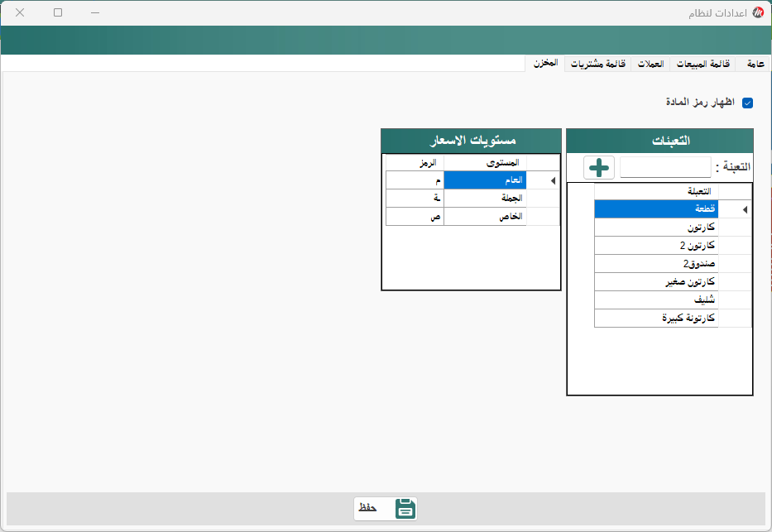Click the التعبئات panel header
The image size is (772, 532).
(x=659, y=141)
